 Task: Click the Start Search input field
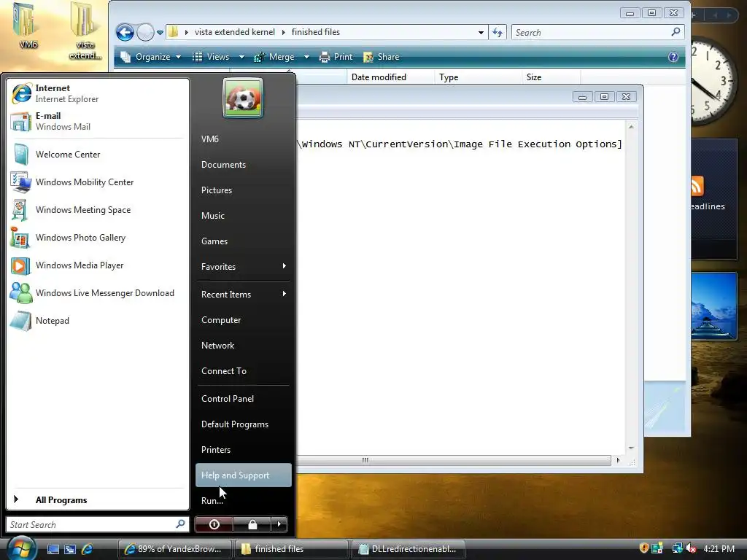(x=97, y=524)
